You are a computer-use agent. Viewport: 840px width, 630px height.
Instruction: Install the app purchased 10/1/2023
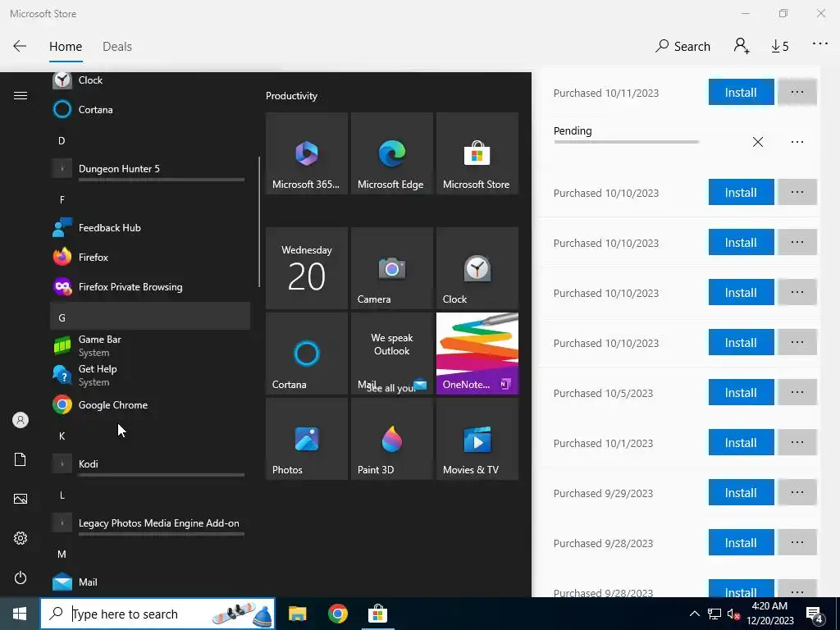741,442
